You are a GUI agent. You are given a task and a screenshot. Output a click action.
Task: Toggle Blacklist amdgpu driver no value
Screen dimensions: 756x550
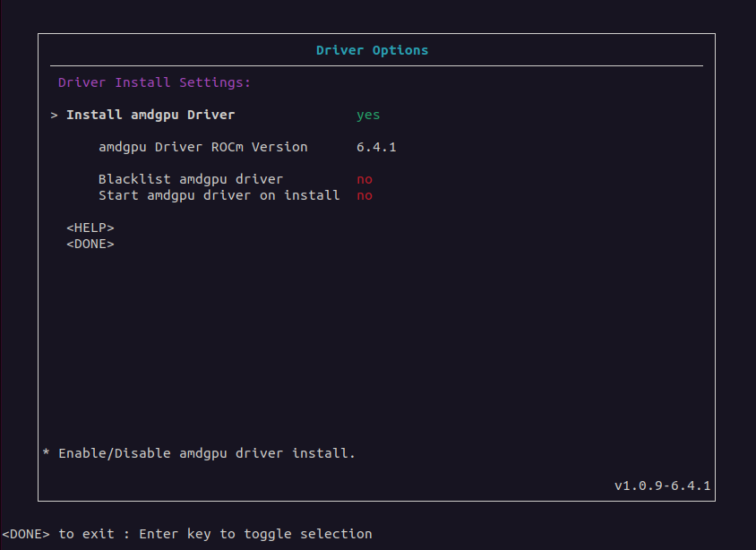click(x=365, y=180)
